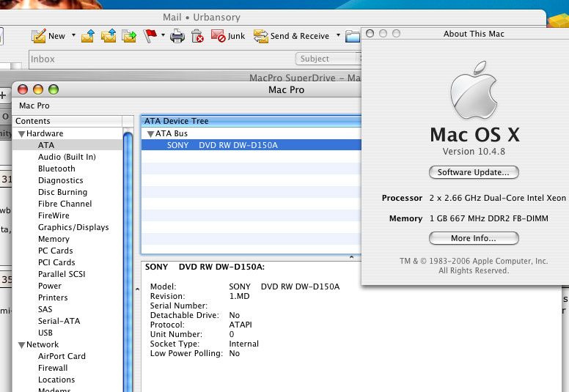Click the pane splitter handle above details
569x392 pixels.
pyautogui.click(x=351, y=257)
